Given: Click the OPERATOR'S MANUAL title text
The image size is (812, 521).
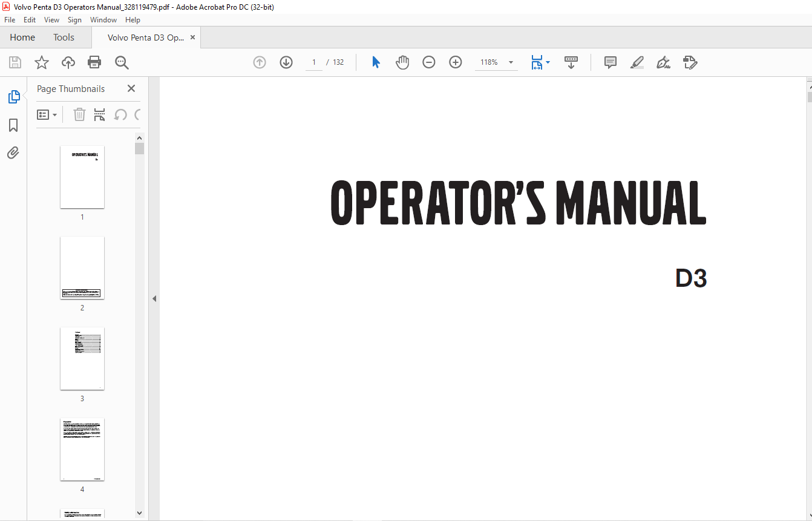Looking at the screenshot, I should [x=519, y=203].
